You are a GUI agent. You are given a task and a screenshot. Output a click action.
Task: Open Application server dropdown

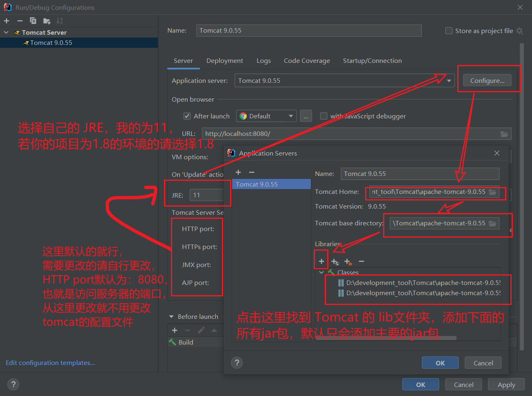pyautogui.click(x=449, y=81)
